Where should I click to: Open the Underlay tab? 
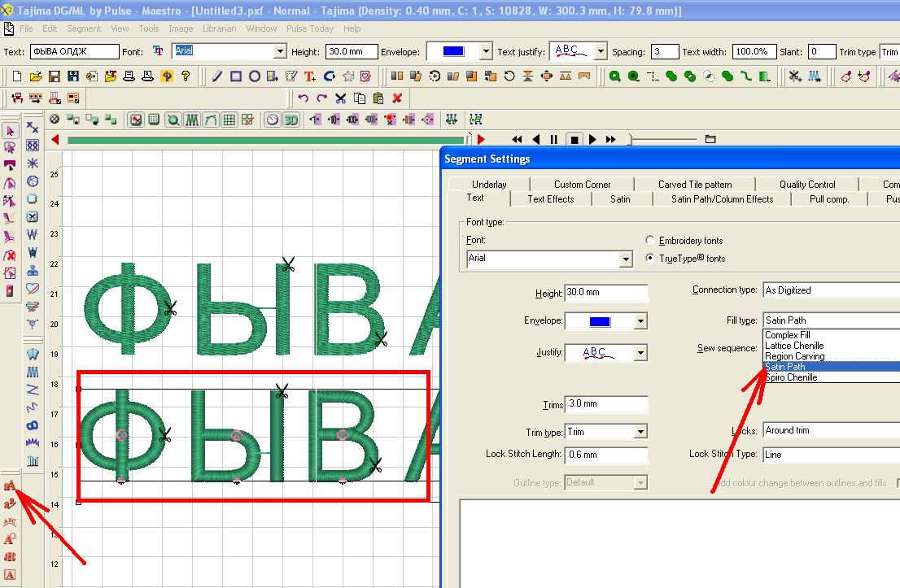pyautogui.click(x=489, y=184)
